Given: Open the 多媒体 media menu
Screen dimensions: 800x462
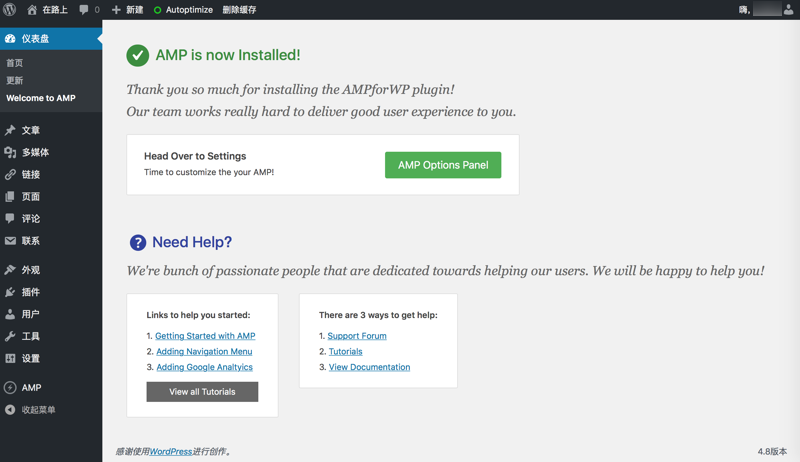Looking at the screenshot, I should point(35,152).
